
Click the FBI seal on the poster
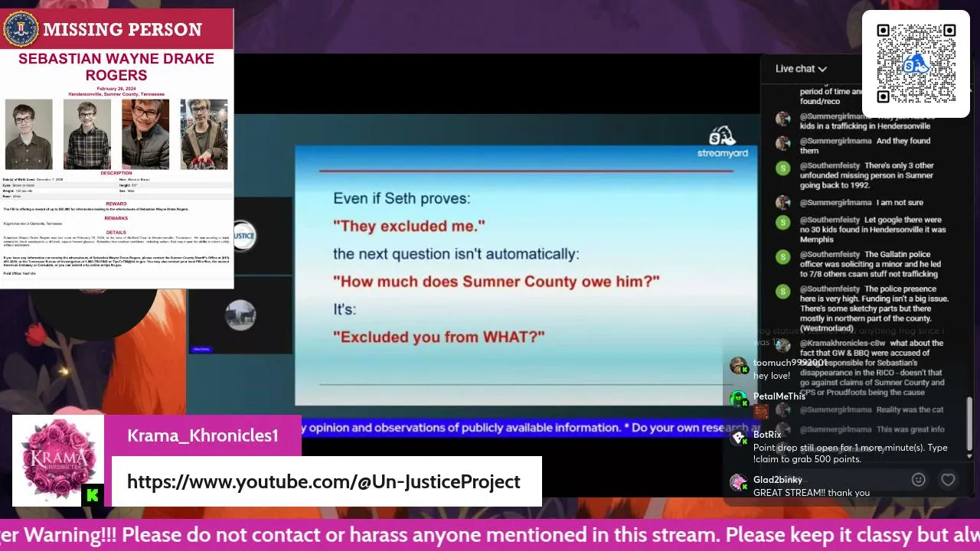click(x=20, y=29)
